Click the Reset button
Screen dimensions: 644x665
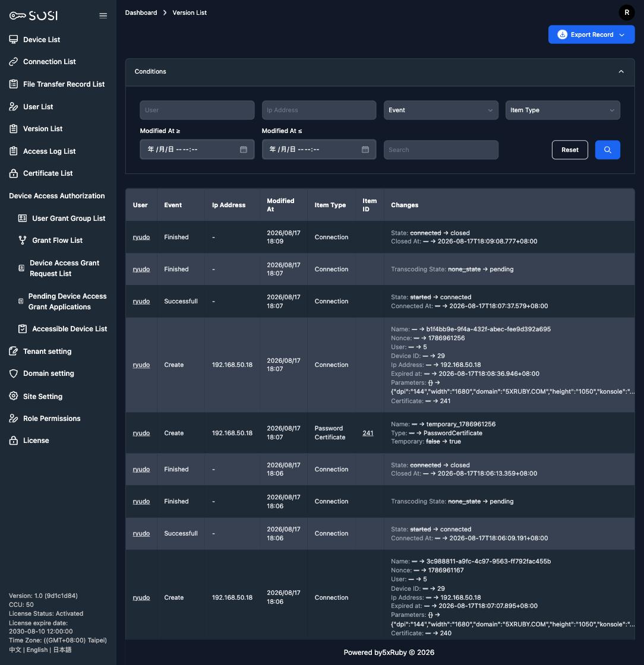pos(570,150)
